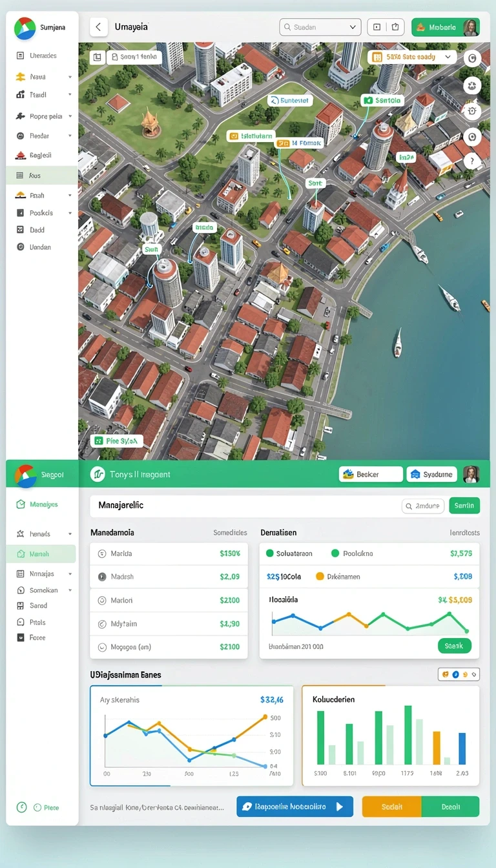Click the green Semin button
This screenshot has width=496, height=868.
point(464,506)
